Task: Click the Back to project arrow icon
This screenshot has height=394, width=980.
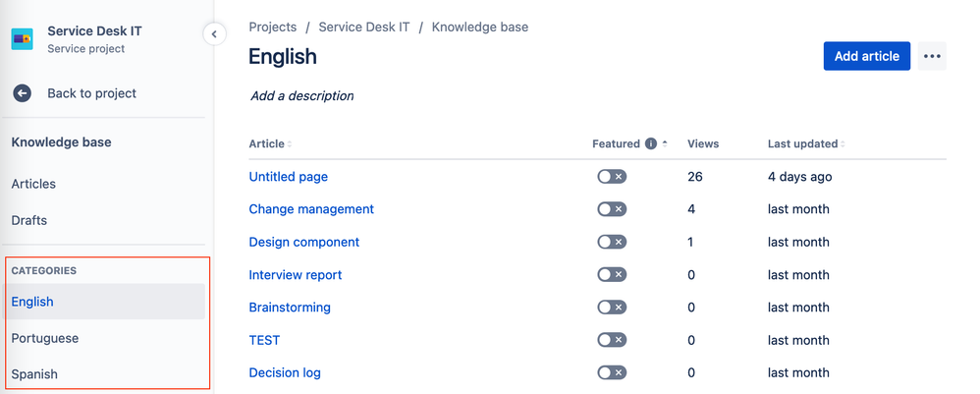Action: pos(22,93)
